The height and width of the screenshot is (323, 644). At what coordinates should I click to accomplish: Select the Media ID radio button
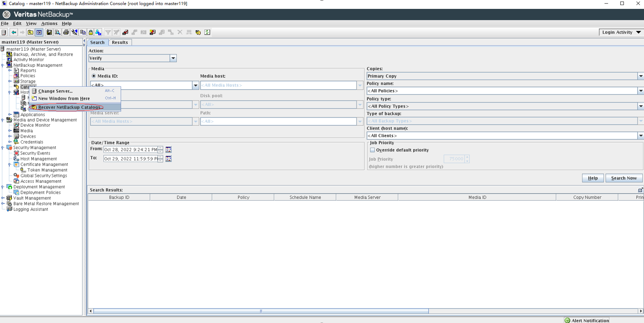click(x=94, y=76)
